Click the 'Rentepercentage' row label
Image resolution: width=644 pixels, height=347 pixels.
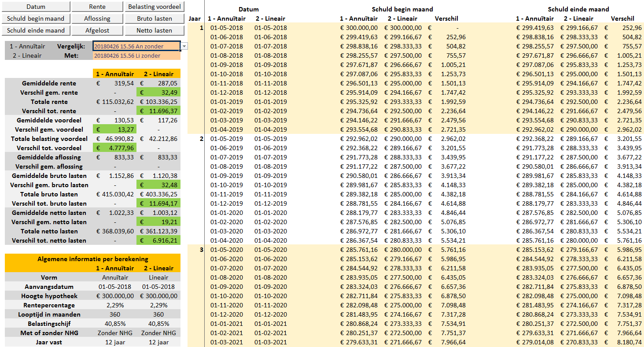[x=49, y=305]
